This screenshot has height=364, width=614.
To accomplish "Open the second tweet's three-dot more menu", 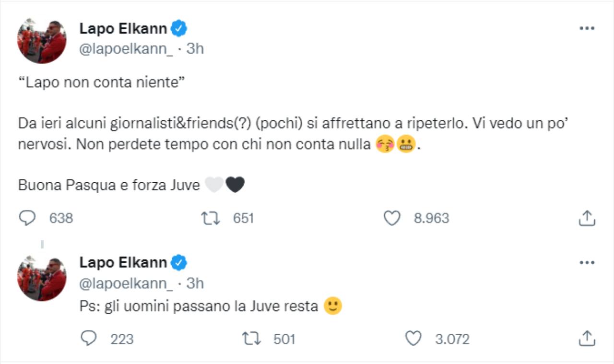I will [587, 263].
